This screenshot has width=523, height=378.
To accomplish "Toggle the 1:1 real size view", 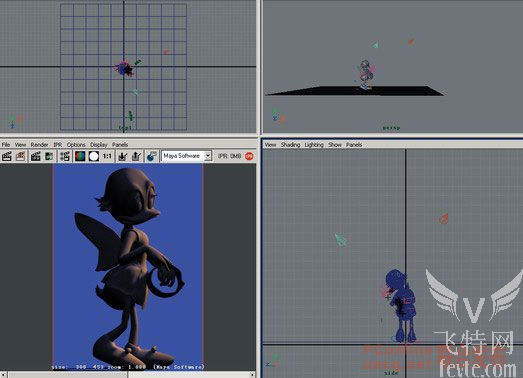I will pos(107,156).
